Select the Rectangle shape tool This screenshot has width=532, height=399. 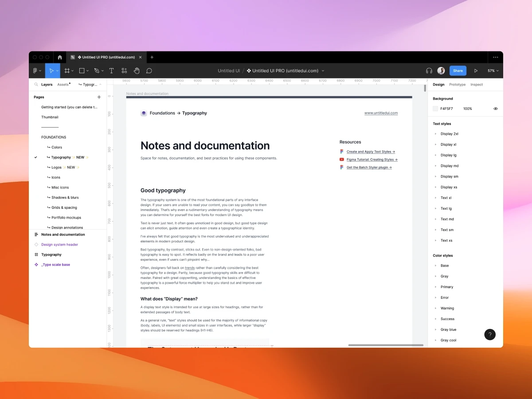(x=82, y=70)
